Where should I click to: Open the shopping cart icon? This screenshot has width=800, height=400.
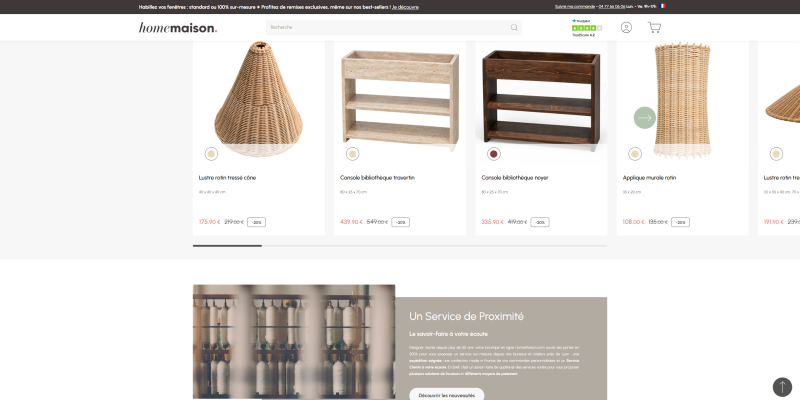(654, 28)
